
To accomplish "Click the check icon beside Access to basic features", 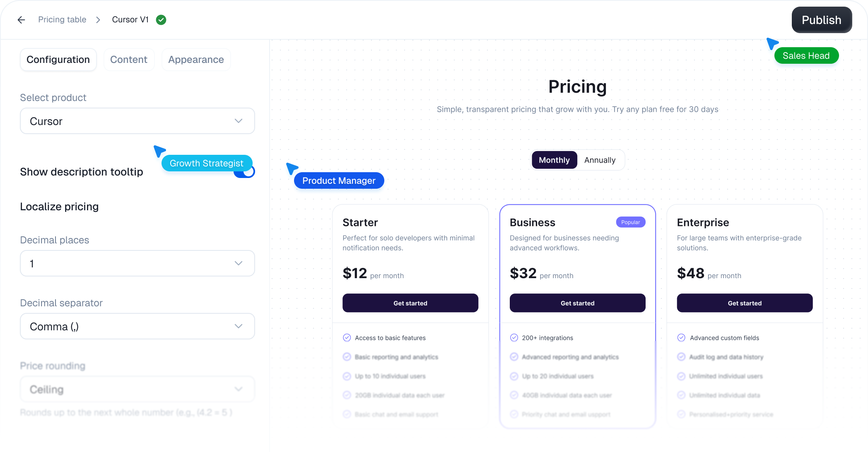I will click(x=347, y=337).
